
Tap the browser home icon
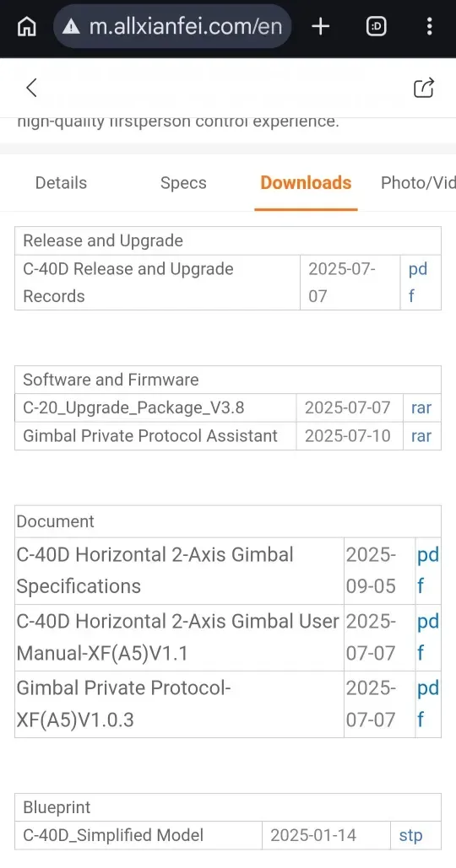(x=26, y=26)
